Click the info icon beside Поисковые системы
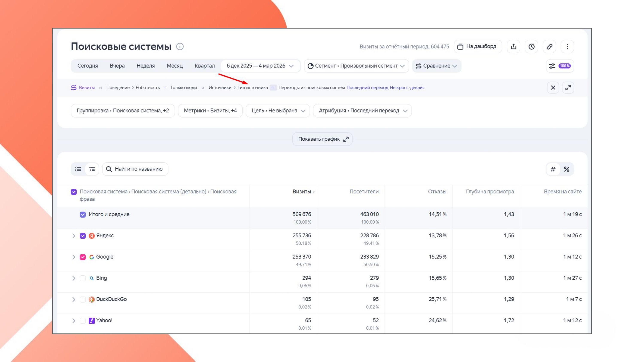This screenshot has height=362, width=644. point(180,47)
